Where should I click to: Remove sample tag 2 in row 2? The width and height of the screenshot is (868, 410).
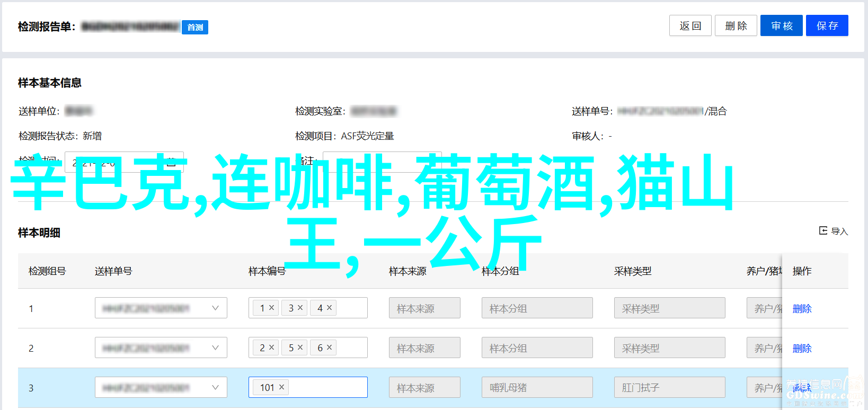point(271,347)
